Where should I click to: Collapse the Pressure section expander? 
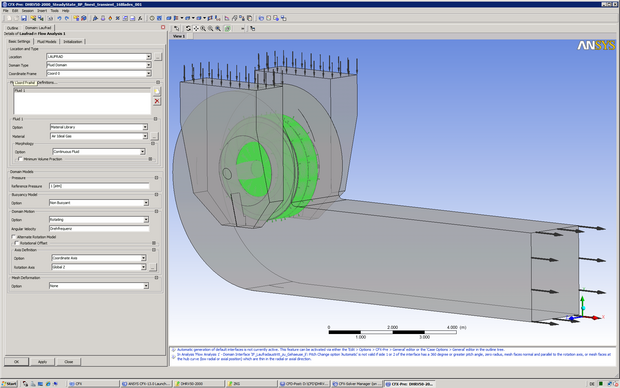click(156, 178)
